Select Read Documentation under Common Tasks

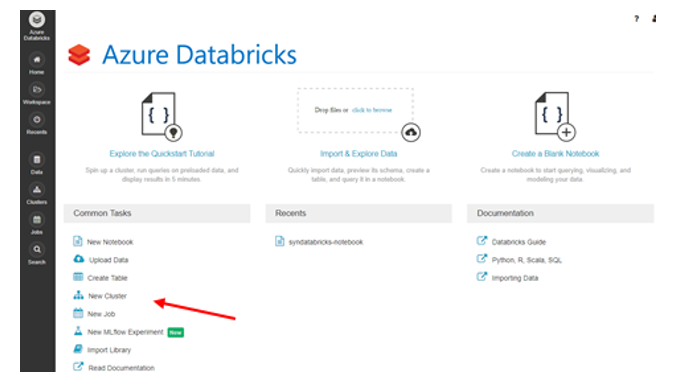tap(121, 368)
